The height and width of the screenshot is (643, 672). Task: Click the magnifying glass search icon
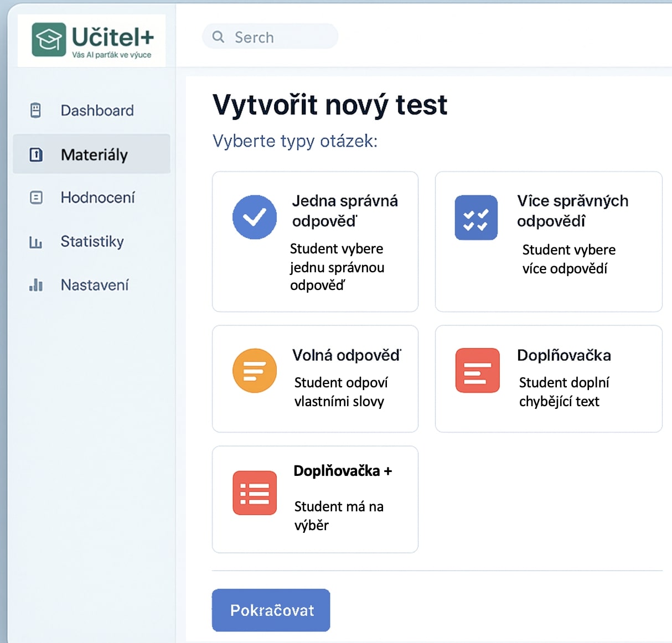pyautogui.click(x=218, y=37)
